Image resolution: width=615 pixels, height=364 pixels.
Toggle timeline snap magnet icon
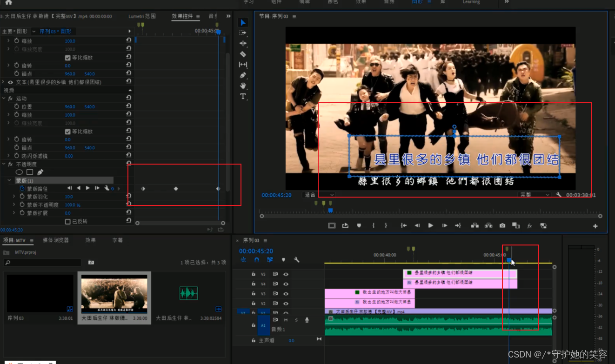[x=256, y=260]
